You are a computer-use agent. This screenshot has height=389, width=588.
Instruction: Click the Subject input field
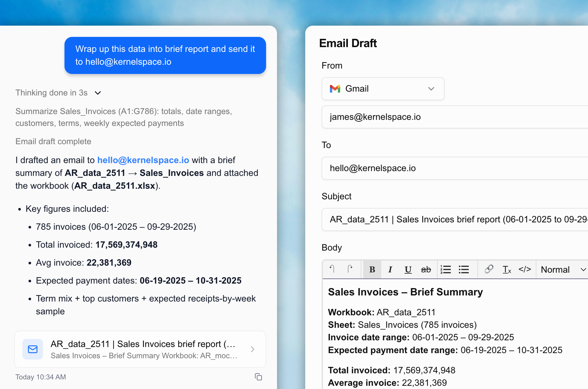[449, 219]
